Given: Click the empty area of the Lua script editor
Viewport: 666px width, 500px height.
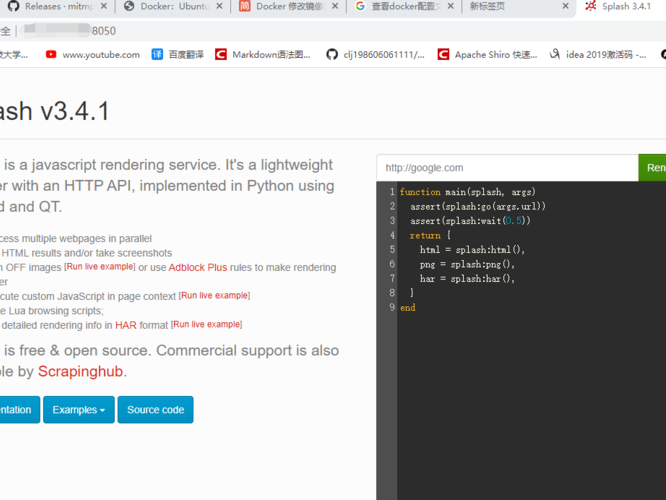Looking at the screenshot, I should [x=531, y=404].
